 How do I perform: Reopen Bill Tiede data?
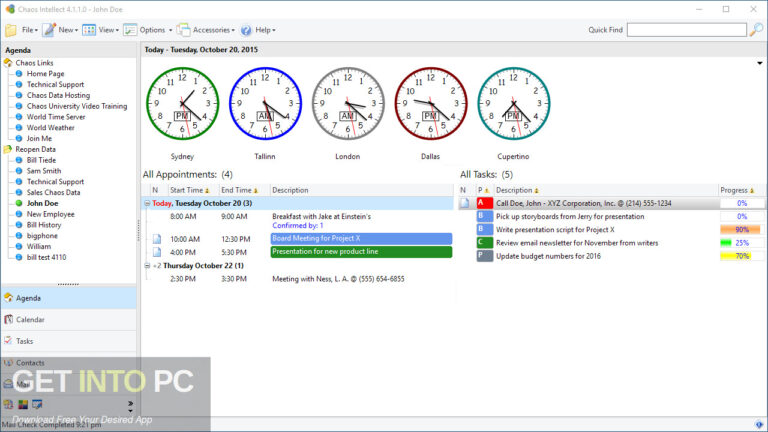[x=41, y=160]
